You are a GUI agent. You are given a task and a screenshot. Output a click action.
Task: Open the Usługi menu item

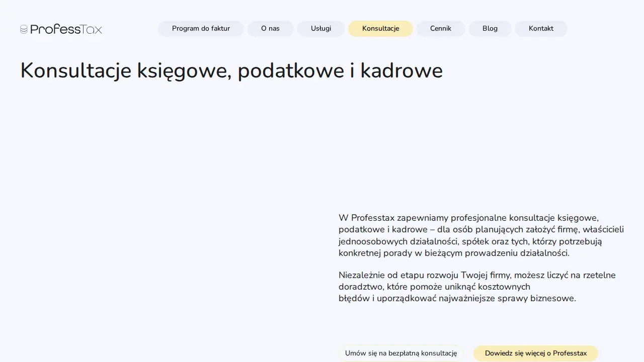(x=321, y=29)
